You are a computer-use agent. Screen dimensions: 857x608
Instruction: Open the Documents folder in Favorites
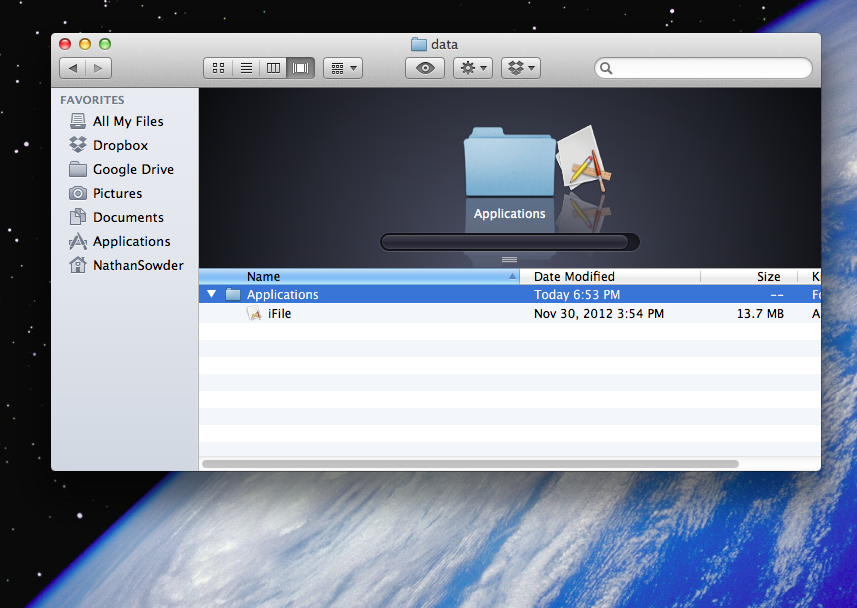pos(126,217)
